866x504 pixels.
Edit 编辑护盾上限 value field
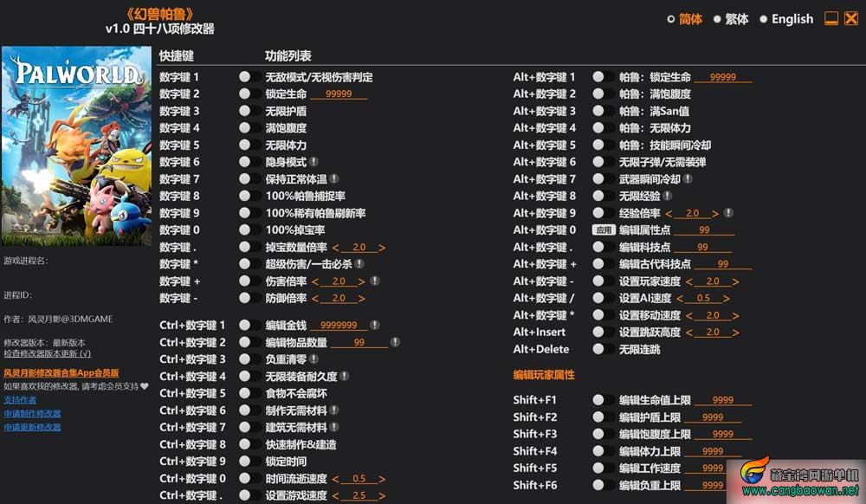713,417
